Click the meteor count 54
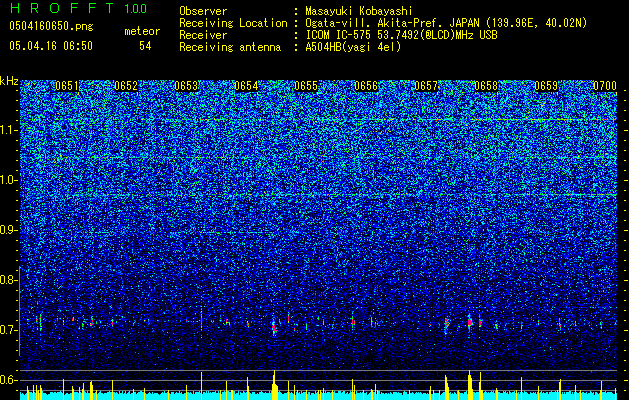 (145, 46)
